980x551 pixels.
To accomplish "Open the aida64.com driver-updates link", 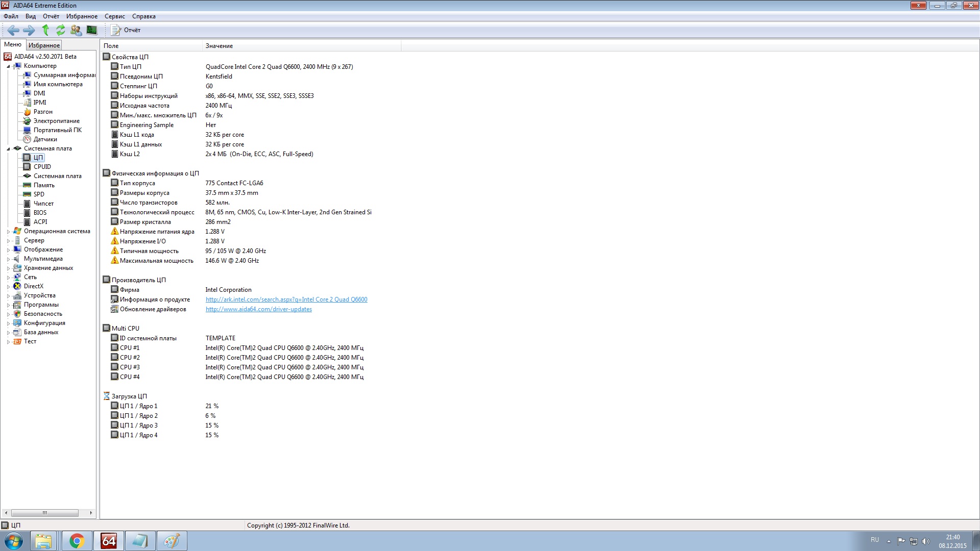I will pos(258,309).
